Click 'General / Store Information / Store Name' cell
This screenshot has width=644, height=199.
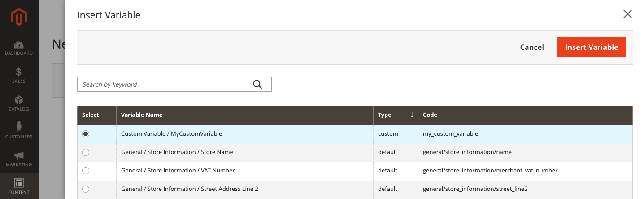tap(245, 152)
